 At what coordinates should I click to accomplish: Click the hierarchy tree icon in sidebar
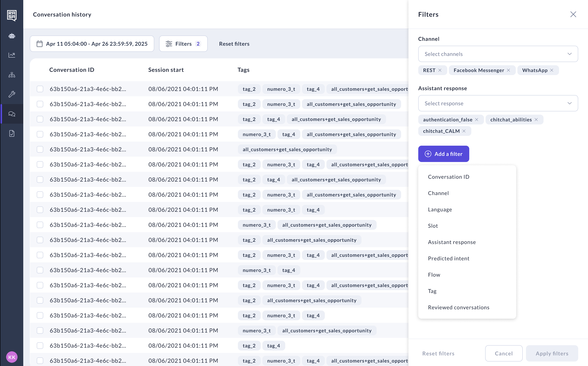pos(12,75)
